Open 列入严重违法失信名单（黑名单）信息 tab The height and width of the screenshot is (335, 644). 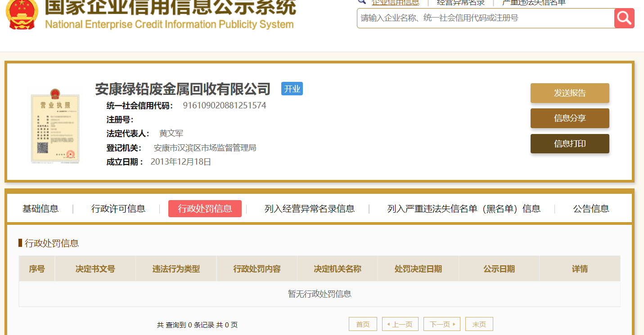point(464,209)
